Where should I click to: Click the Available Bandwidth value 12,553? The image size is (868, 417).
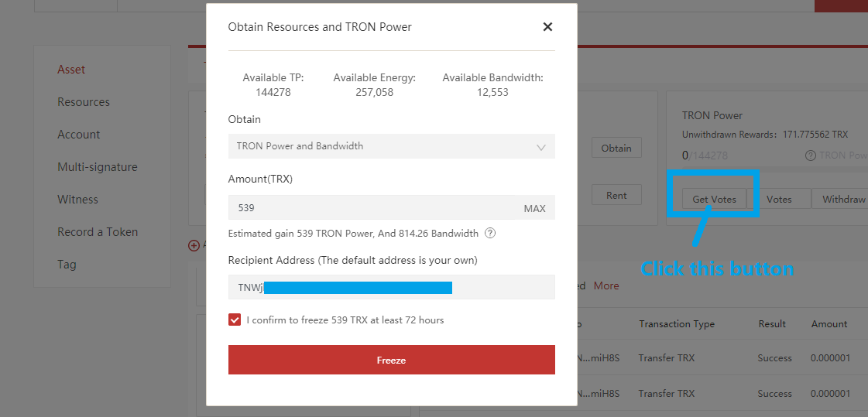pyautogui.click(x=492, y=92)
